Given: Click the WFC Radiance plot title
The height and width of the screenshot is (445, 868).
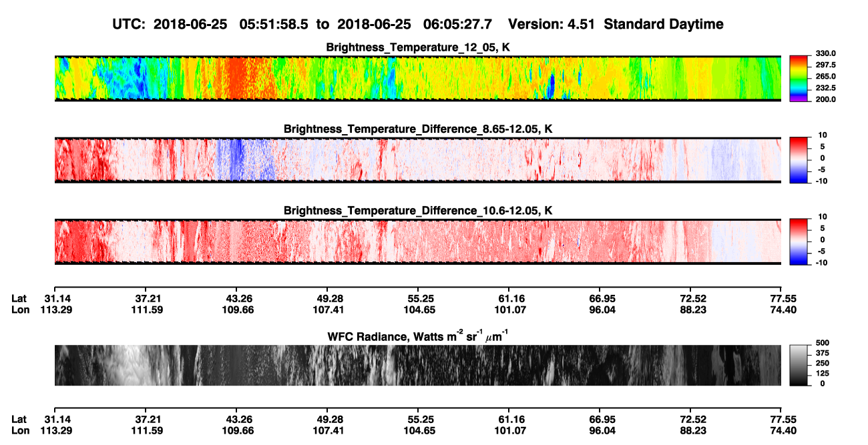Looking at the screenshot, I should pos(418,336).
